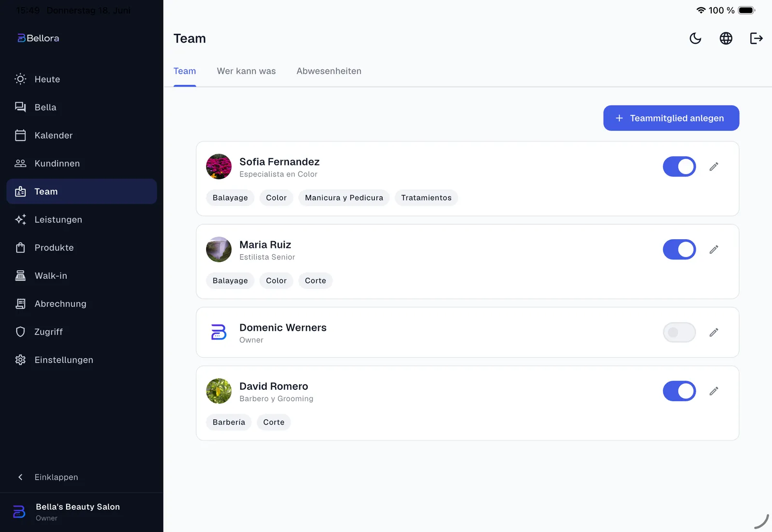Click Walk-in register icon
The width and height of the screenshot is (772, 532).
click(x=20, y=275)
